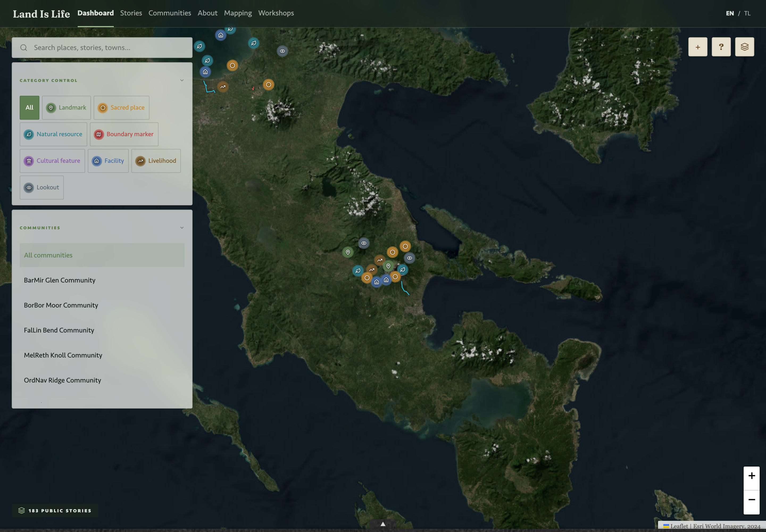Click the 183 Public Stories badge

(55, 510)
